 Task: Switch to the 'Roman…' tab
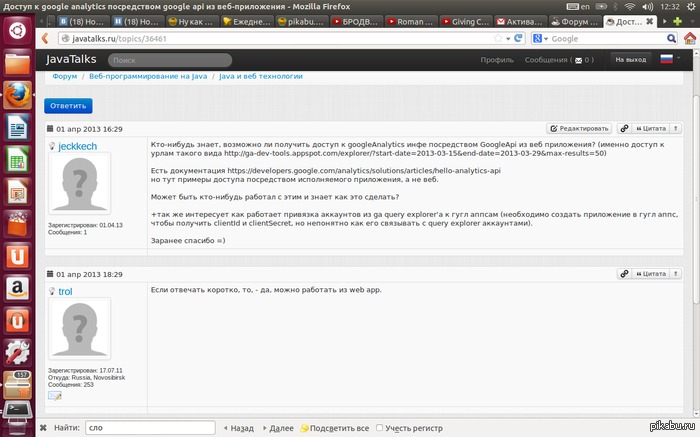click(x=410, y=21)
